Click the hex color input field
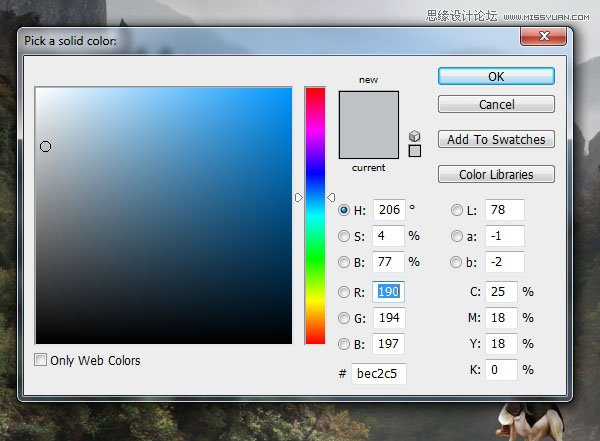Screen dimensions: 600x441 tap(378, 373)
